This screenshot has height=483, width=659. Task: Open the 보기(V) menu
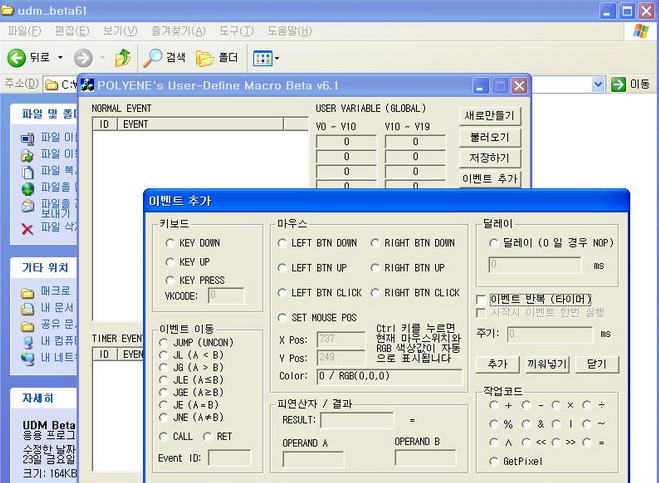click(120, 31)
